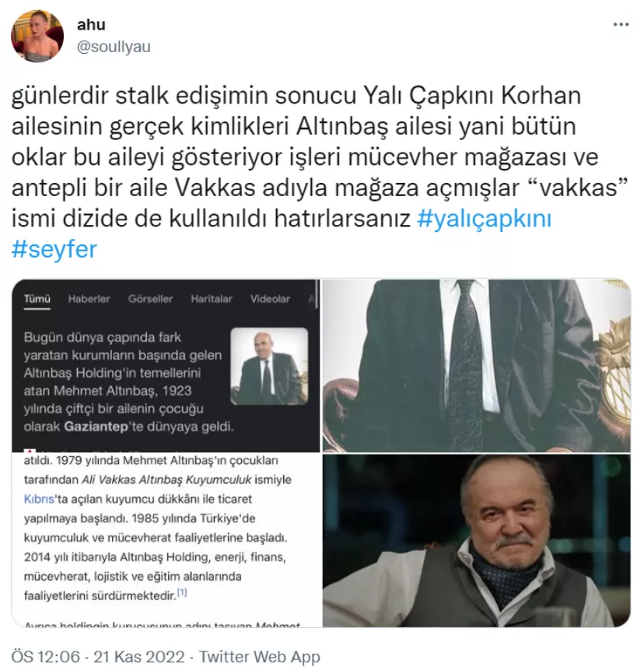Open the @soullyau handle link
This screenshot has height=667, width=644.
point(114,47)
